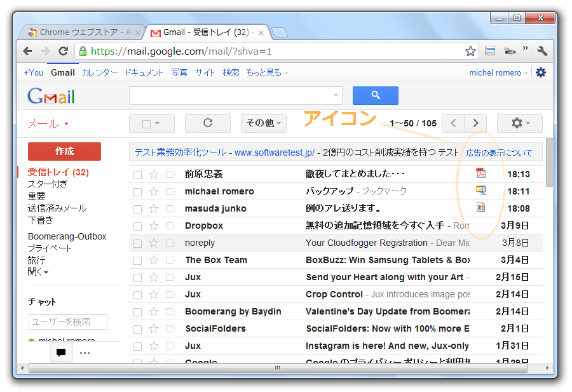Select the noreply message checkbox
This screenshot has height=392, width=572.
pos(137,243)
